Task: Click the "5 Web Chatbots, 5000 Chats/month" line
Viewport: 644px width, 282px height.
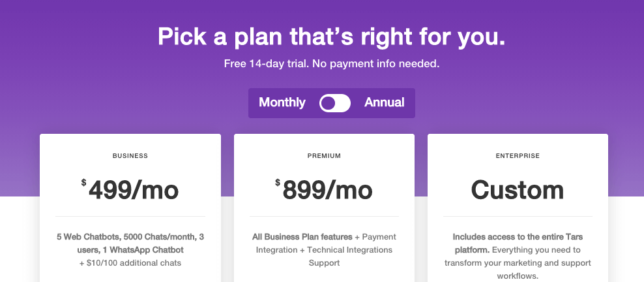Action: [130, 236]
